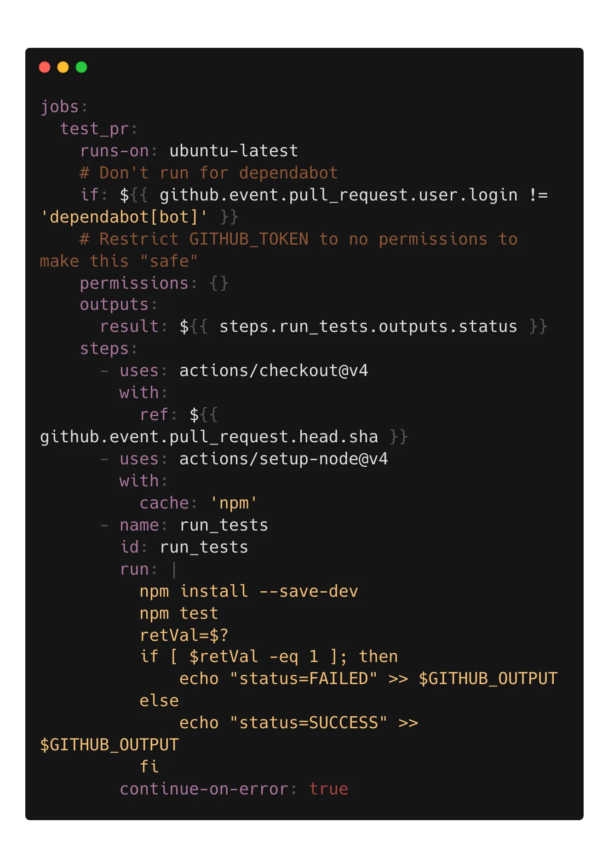The height and width of the screenshot is (868, 608).
Task: Click the 'outputs' key
Action: pyautogui.click(x=114, y=304)
